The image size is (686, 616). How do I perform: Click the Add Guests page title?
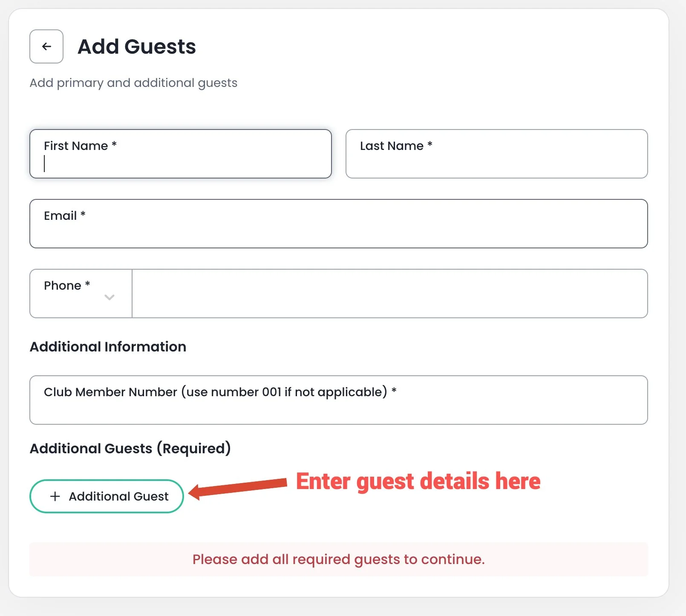(137, 46)
